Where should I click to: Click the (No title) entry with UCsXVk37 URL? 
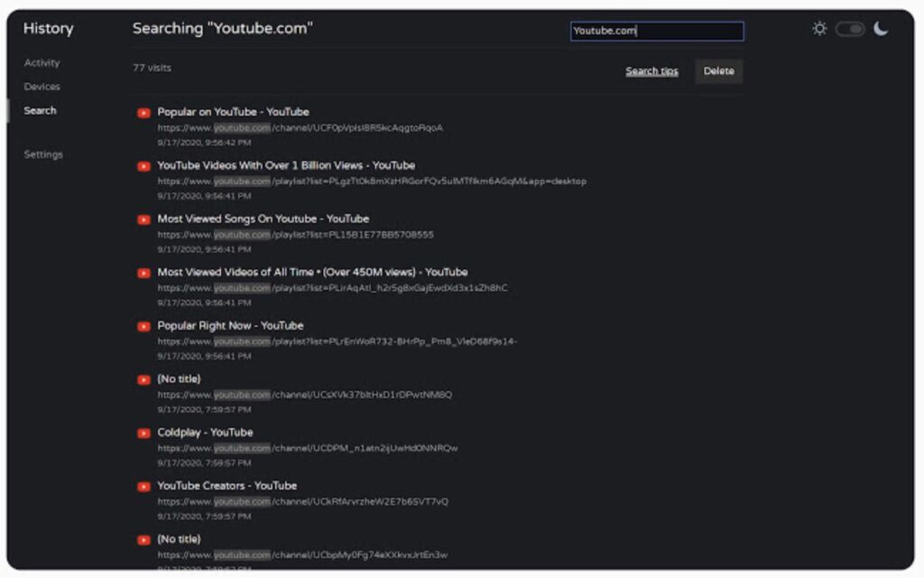[180, 378]
